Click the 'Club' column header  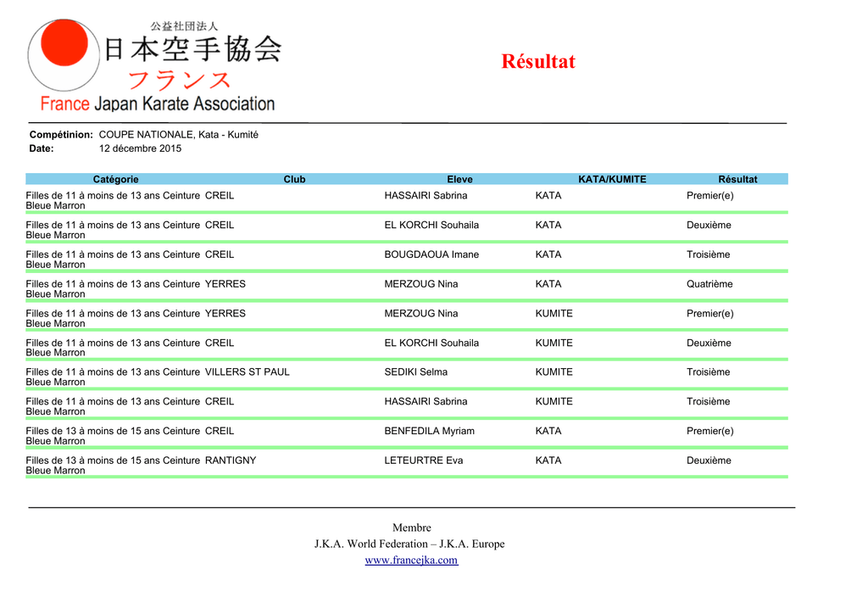[294, 179]
